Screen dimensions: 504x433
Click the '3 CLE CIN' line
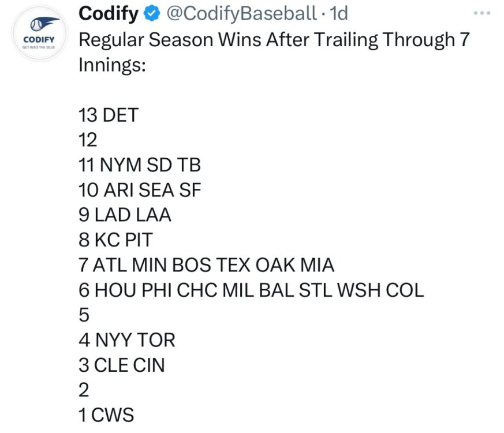coord(121,365)
